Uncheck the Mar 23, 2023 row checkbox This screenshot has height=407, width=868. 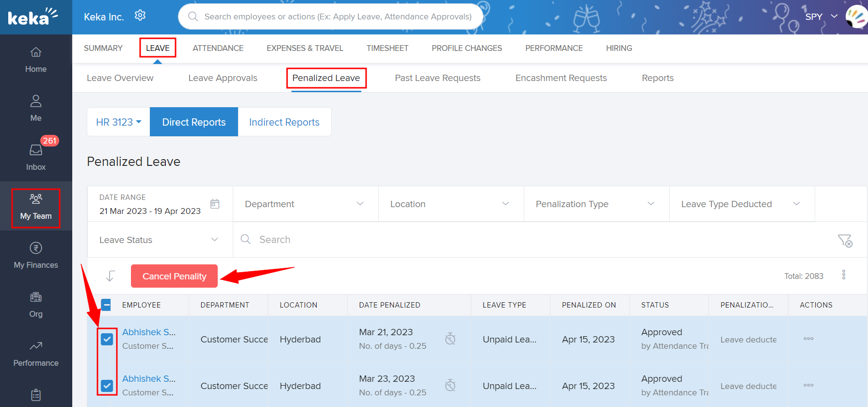[107, 386]
